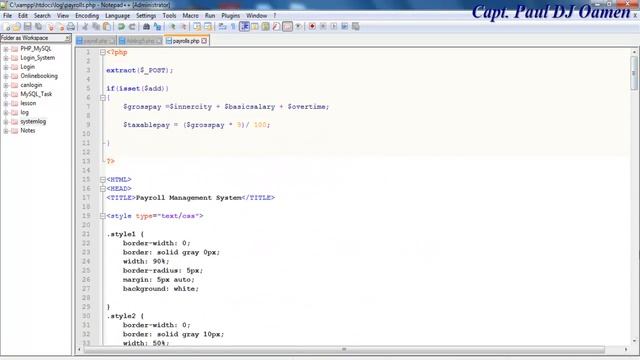Open the Plugins menu
Viewport: 640px width, 360px height.
click(231, 16)
